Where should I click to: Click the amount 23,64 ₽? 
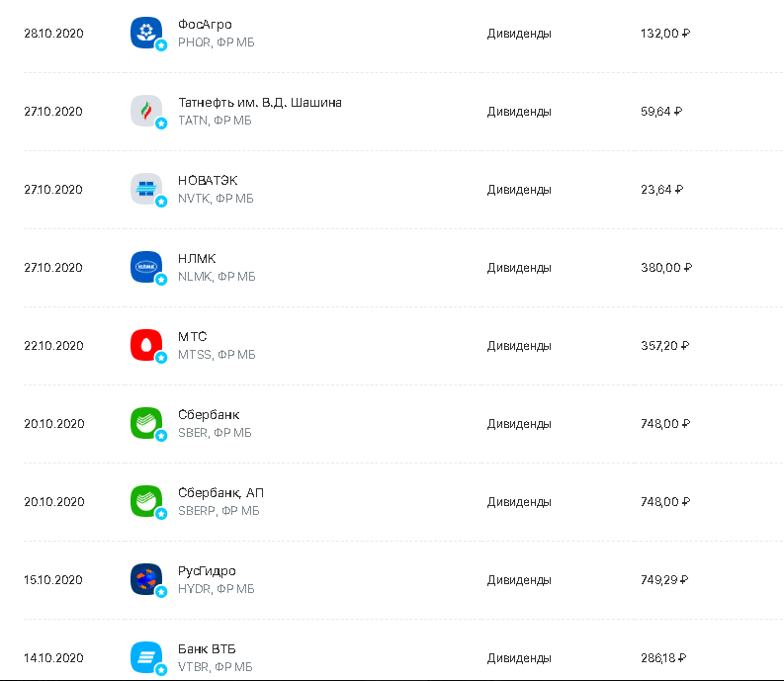point(662,190)
